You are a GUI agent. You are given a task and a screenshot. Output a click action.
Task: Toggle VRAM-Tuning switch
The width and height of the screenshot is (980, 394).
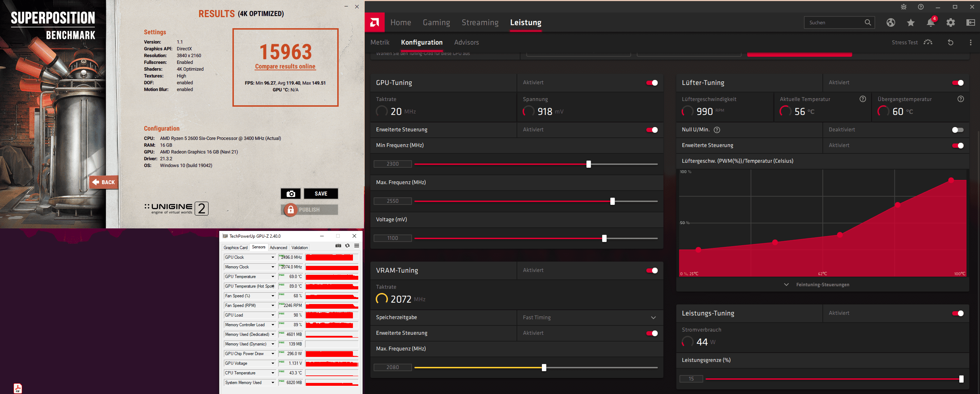tap(652, 270)
